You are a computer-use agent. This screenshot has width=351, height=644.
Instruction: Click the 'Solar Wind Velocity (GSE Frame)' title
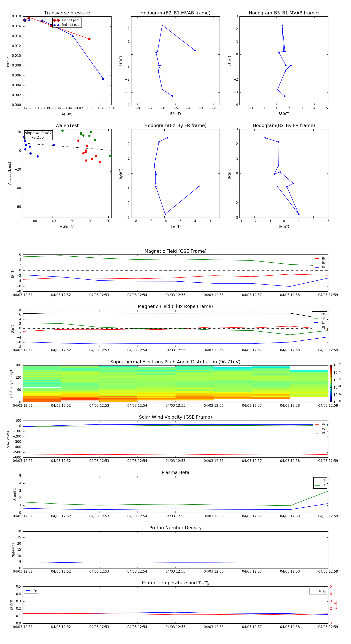tap(175, 417)
